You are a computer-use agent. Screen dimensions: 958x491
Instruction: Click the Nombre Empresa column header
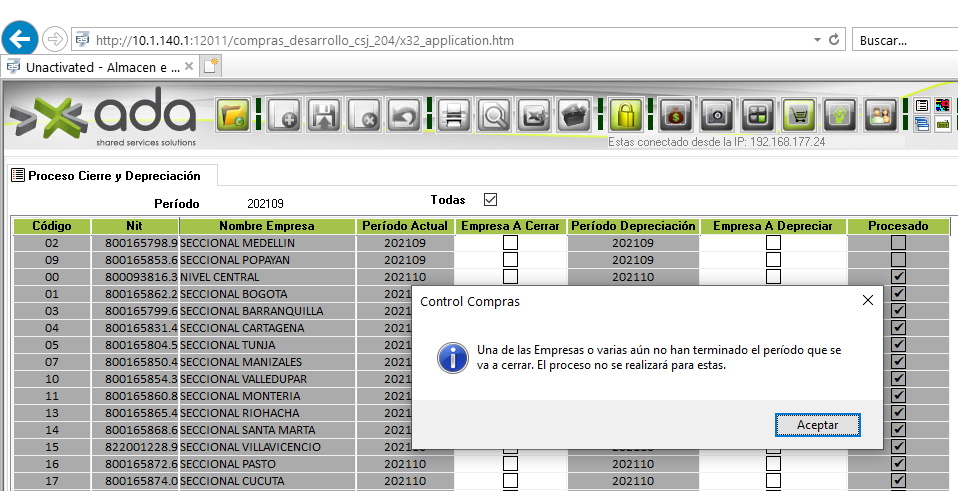pyautogui.click(x=267, y=226)
